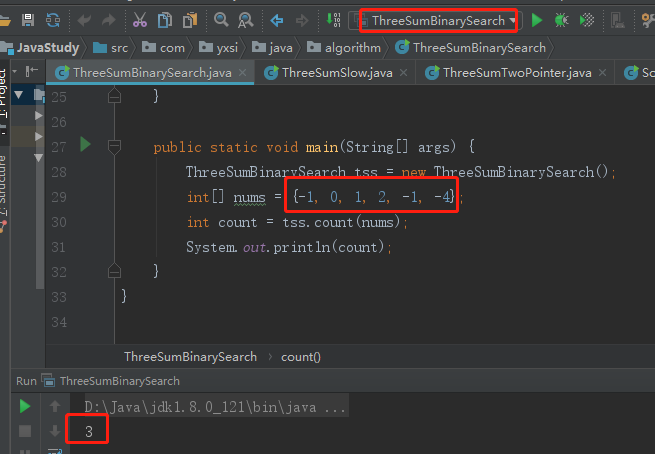Click yxsi package in the navigation bar
The image size is (655, 454).
coord(218,48)
